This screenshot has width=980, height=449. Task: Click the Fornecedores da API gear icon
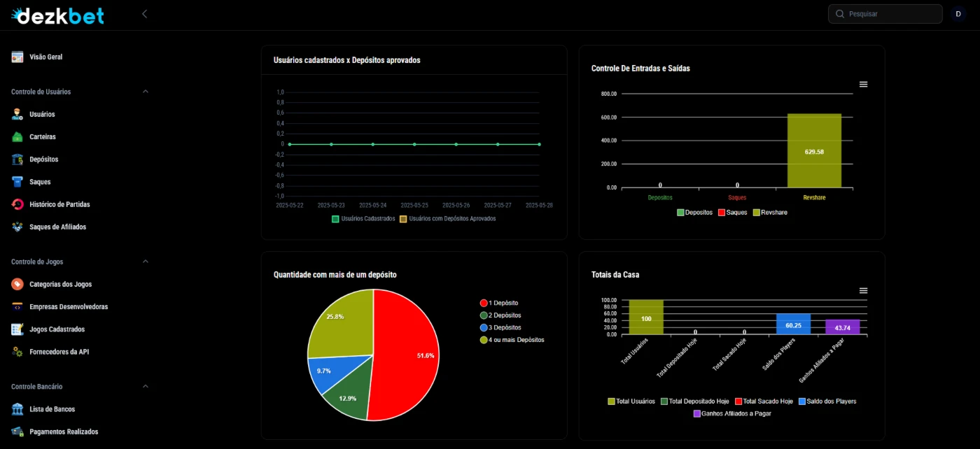tap(17, 352)
